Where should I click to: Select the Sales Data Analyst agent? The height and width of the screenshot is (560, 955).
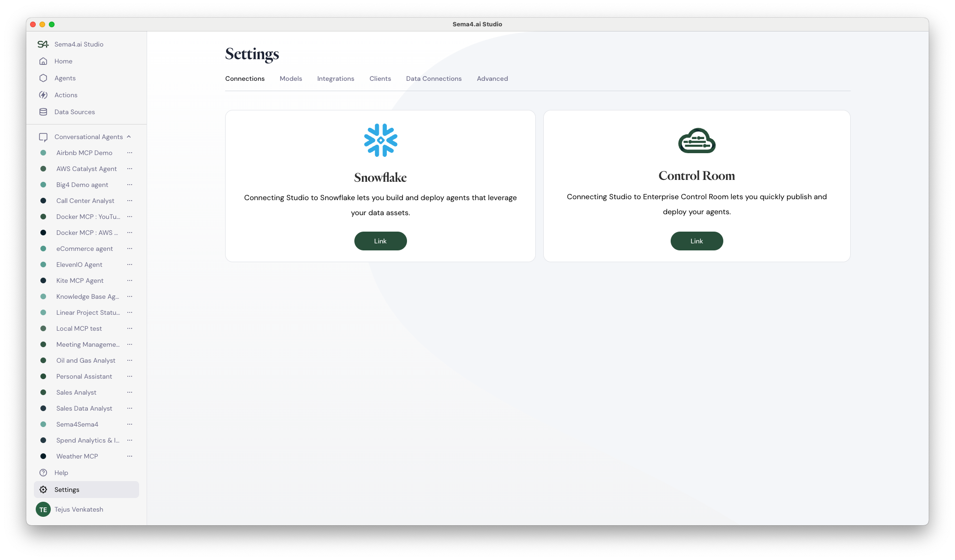click(84, 408)
